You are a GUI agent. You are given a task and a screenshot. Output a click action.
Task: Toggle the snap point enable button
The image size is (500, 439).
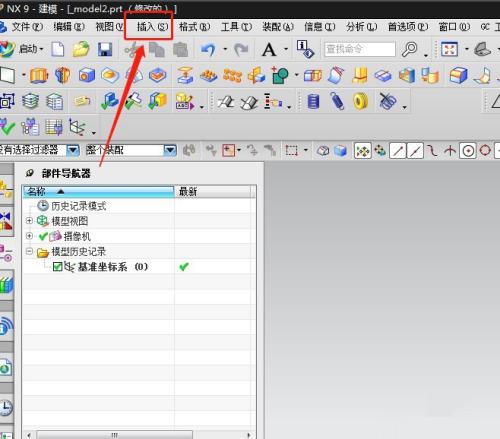[363, 151]
